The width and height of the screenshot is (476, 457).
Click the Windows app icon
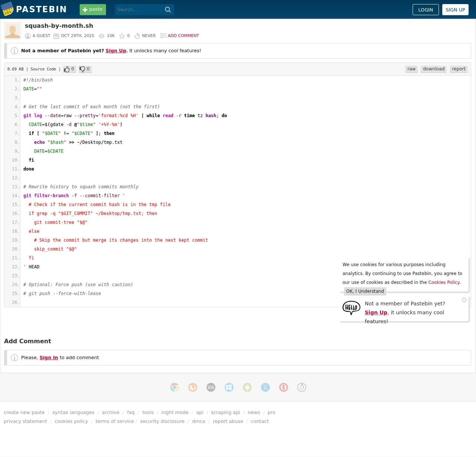[x=229, y=387]
